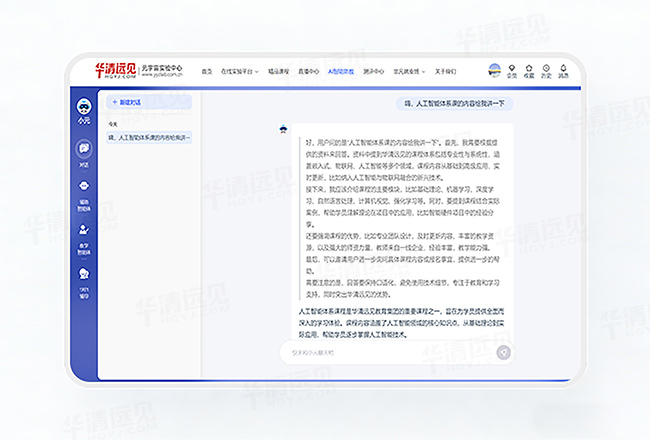Viewport: 650px width, 440px height.
Task: Open the 历史 history icon in header
Action: point(546,71)
